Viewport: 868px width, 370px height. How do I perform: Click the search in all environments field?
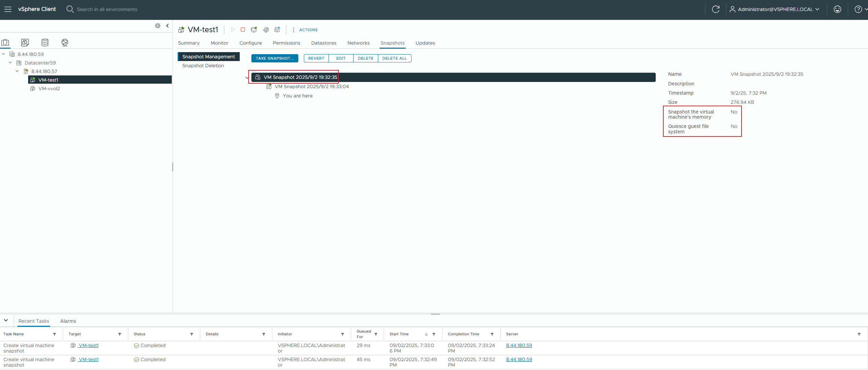107,9
